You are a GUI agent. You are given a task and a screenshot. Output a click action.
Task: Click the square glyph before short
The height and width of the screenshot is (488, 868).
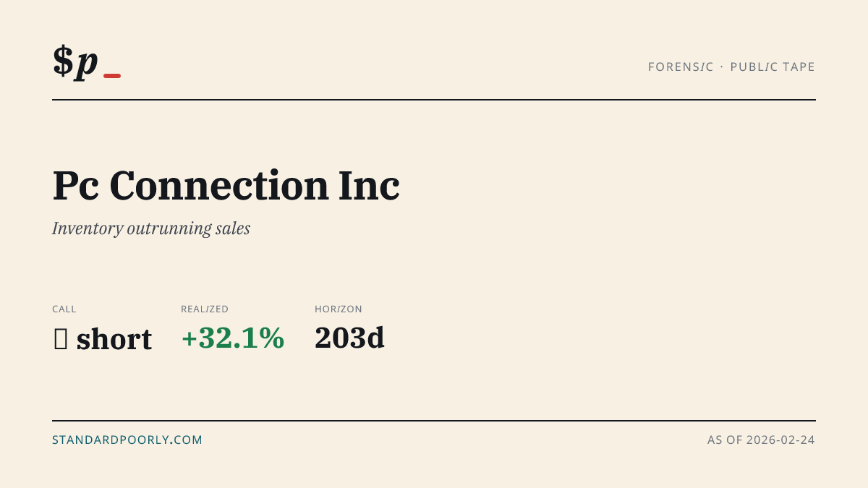[61, 339]
